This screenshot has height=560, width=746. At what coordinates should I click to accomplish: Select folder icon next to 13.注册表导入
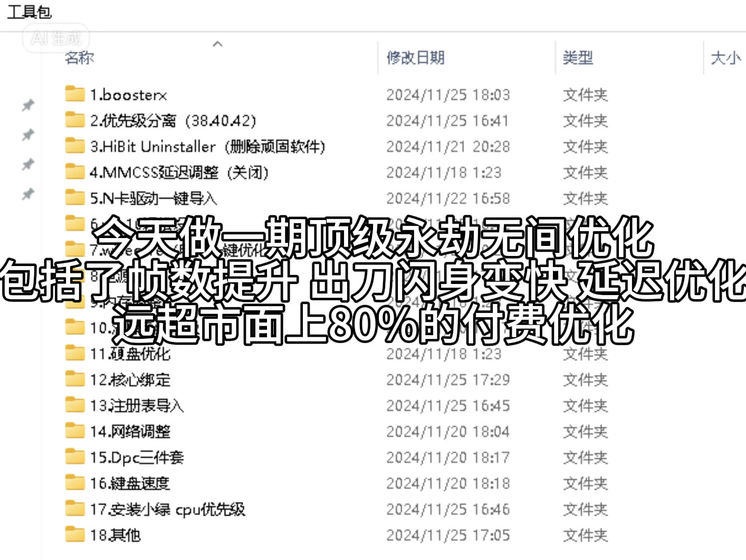tap(75, 405)
